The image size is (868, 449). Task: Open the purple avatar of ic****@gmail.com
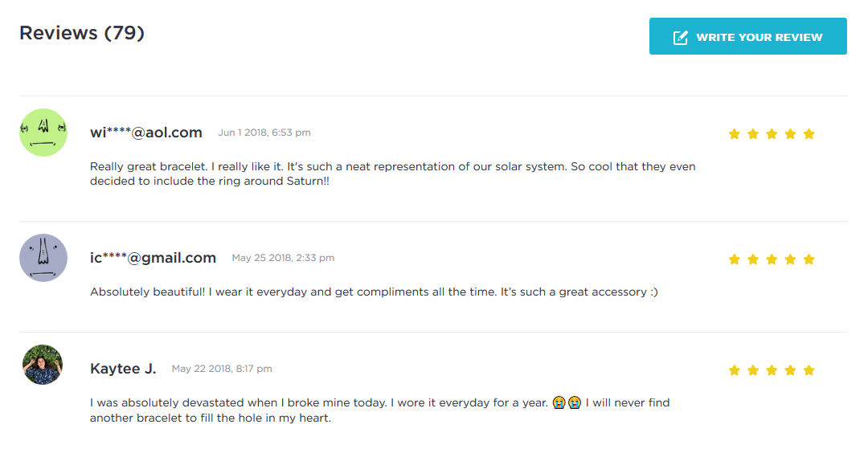click(x=43, y=258)
